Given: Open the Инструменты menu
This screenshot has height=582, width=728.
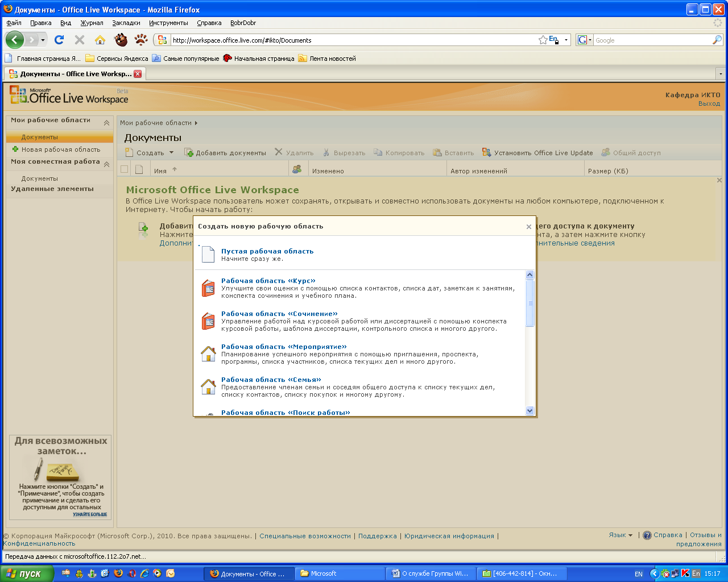Looking at the screenshot, I should pos(168,23).
